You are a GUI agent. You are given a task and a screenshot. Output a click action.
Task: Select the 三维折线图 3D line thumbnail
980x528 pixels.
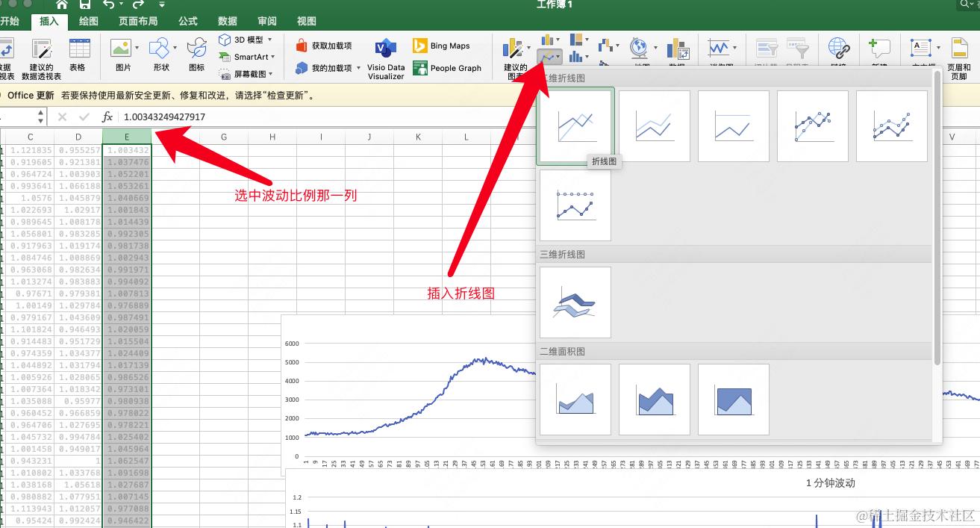[x=575, y=302]
